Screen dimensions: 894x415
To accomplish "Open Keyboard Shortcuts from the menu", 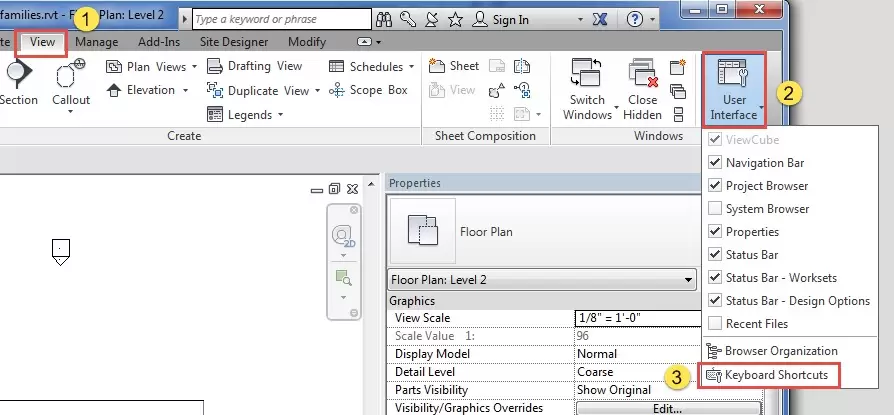I will click(775, 375).
